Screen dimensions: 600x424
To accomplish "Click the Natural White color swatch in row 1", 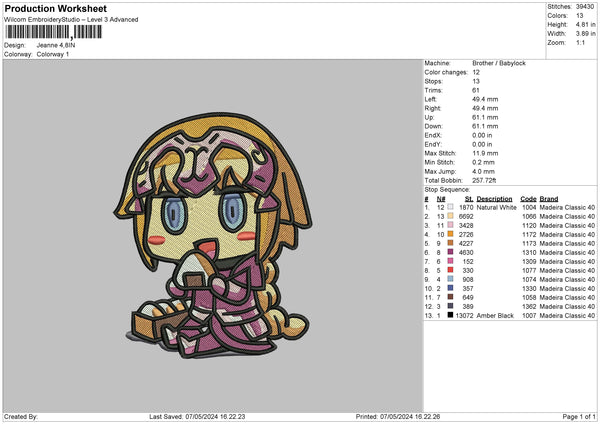I will click(450, 207).
